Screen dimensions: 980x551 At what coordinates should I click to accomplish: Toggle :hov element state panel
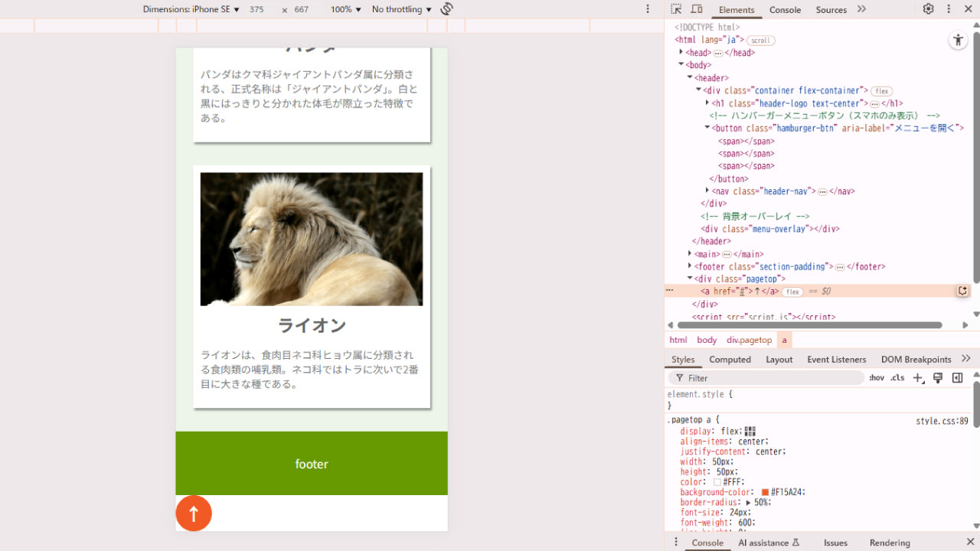coord(876,378)
